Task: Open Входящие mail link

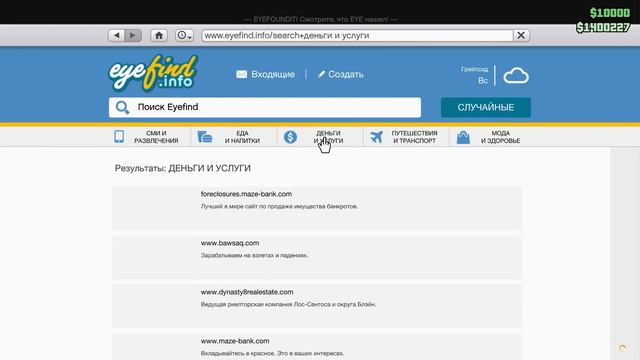Action: coord(273,74)
